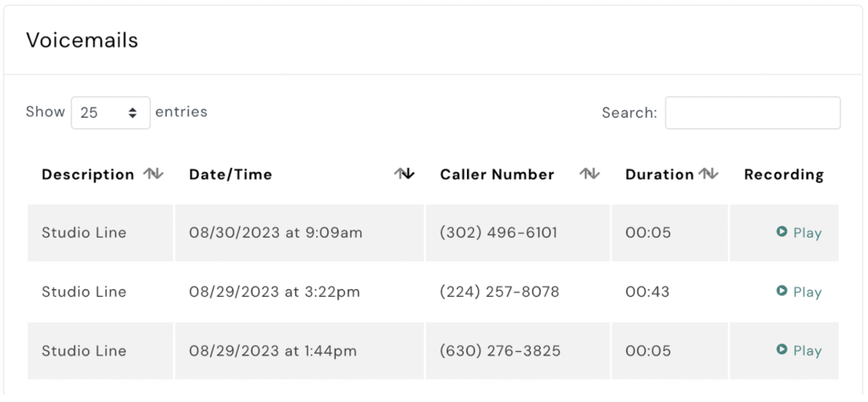Sort by Caller Number arrows icon

[589, 174]
